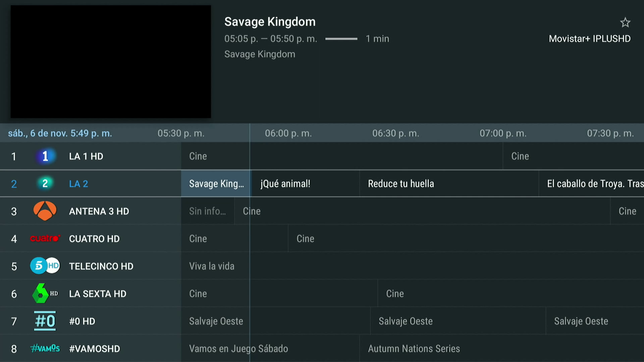Select the ¡Qué animal! program
The width and height of the screenshot is (644, 362).
pos(305,184)
